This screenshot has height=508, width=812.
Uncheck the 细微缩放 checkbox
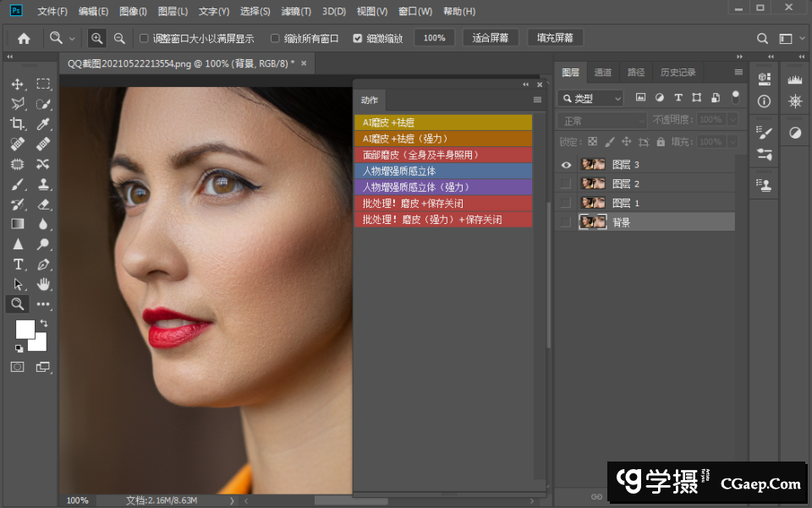tap(357, 38)
